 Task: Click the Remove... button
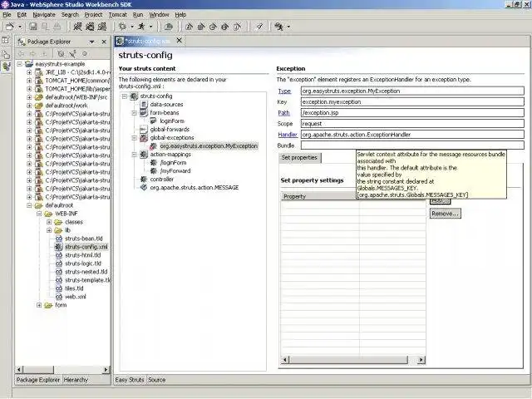point(446,214)
